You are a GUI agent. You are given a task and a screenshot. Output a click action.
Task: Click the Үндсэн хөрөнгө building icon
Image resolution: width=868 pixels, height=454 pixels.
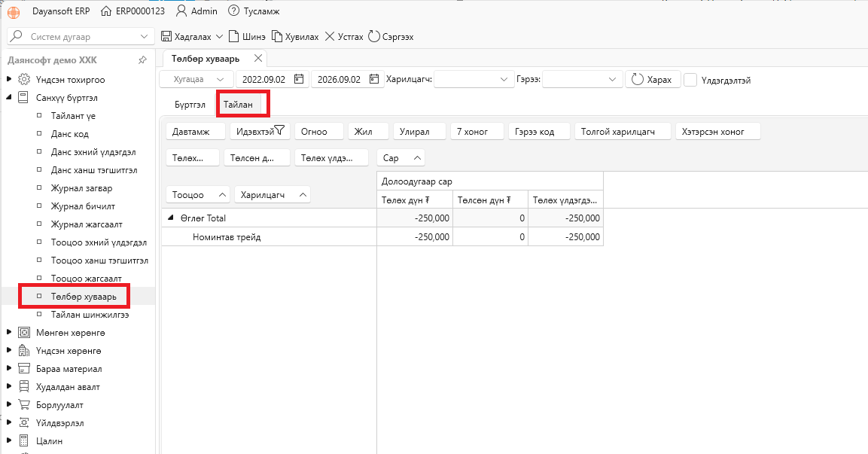tap(24, 350)
